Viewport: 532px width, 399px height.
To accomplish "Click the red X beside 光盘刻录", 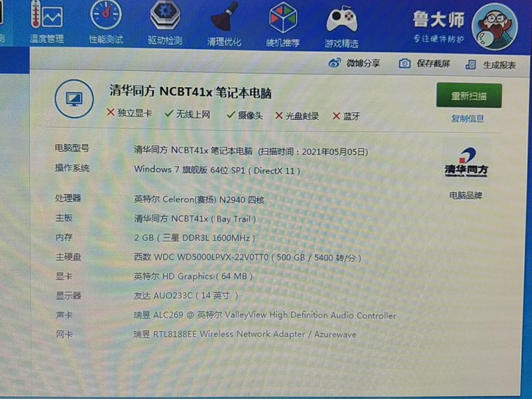I will (279, 115).
